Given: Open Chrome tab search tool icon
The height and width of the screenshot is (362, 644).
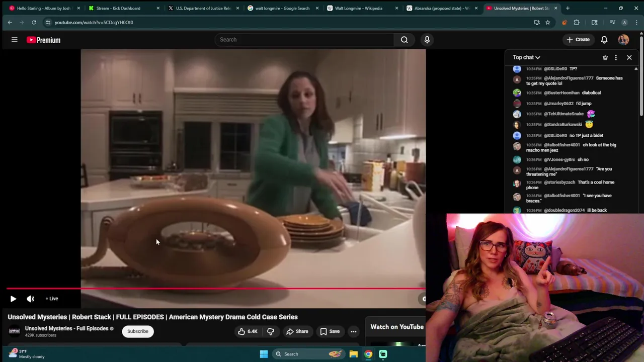Looking at the screenshot, I should 594,22.
